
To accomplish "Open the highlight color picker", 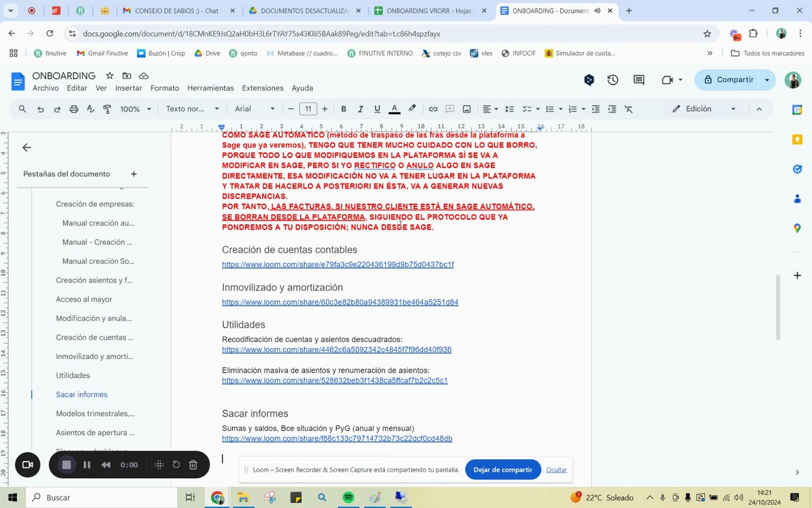I will click(x=412, y=109).
